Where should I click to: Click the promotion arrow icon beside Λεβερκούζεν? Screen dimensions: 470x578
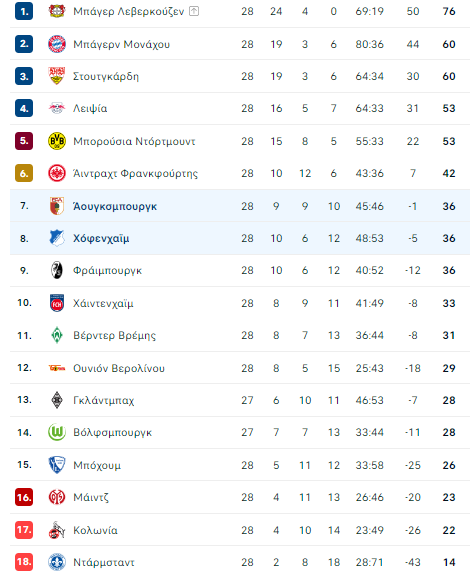pyautogui.click(x=194, y=11)
